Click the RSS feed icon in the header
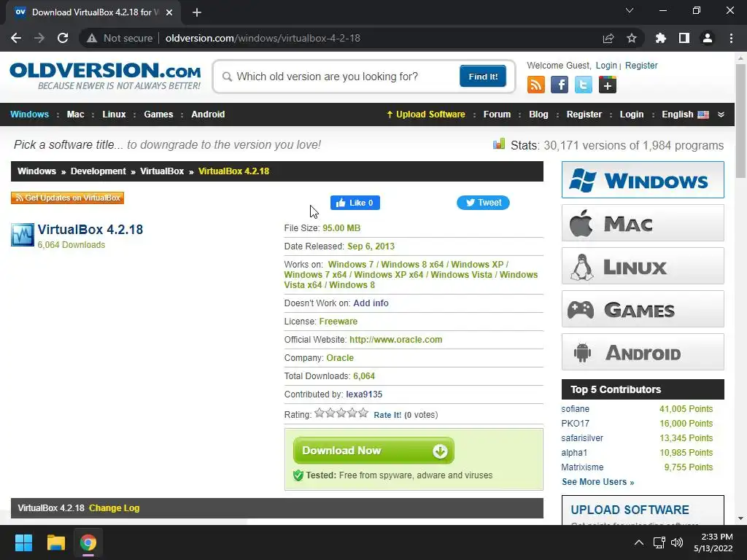747x560 pixels. click(536, 85)
